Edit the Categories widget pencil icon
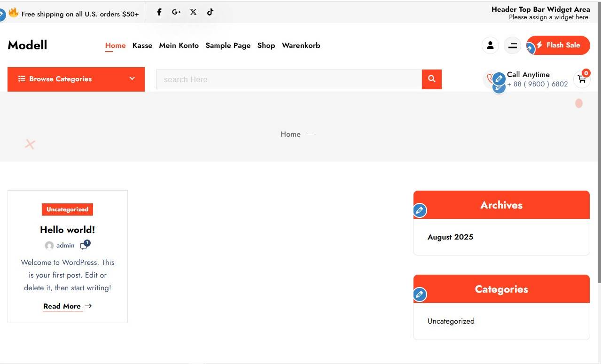Screen dimensions: 601x364 (420, 294)
